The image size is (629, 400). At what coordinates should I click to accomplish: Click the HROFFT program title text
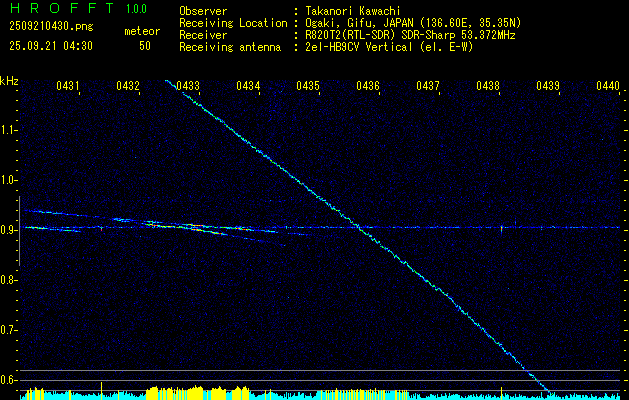tap(63, 8)
